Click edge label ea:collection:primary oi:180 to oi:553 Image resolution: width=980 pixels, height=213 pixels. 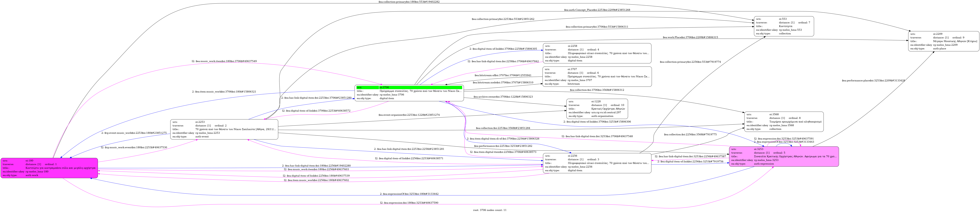pos(409,2)
